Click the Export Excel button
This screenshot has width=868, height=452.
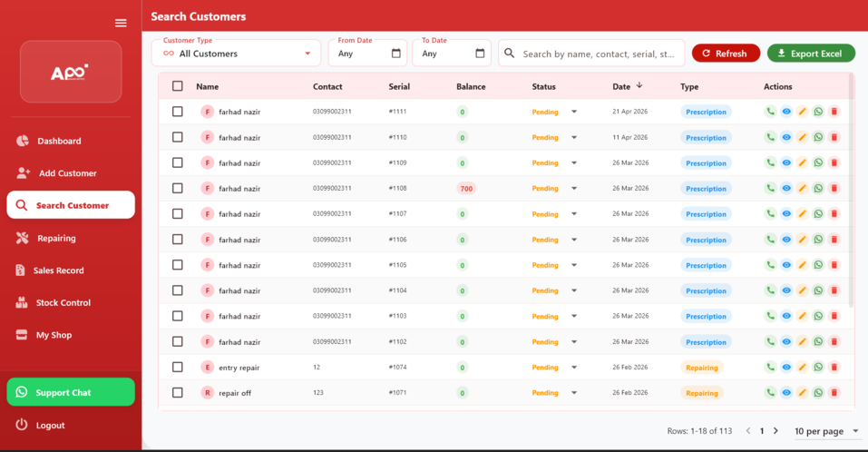coord(810,54)
